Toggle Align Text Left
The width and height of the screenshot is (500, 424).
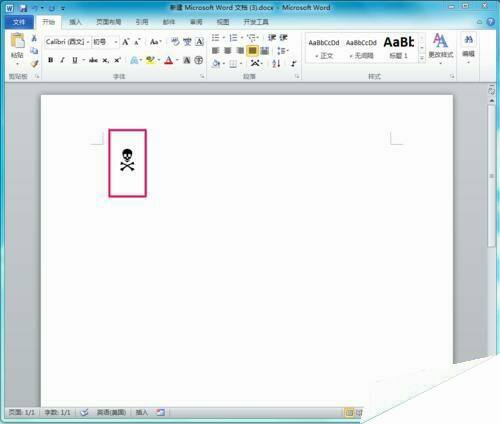pyautogui.click(x=215, y=51)
